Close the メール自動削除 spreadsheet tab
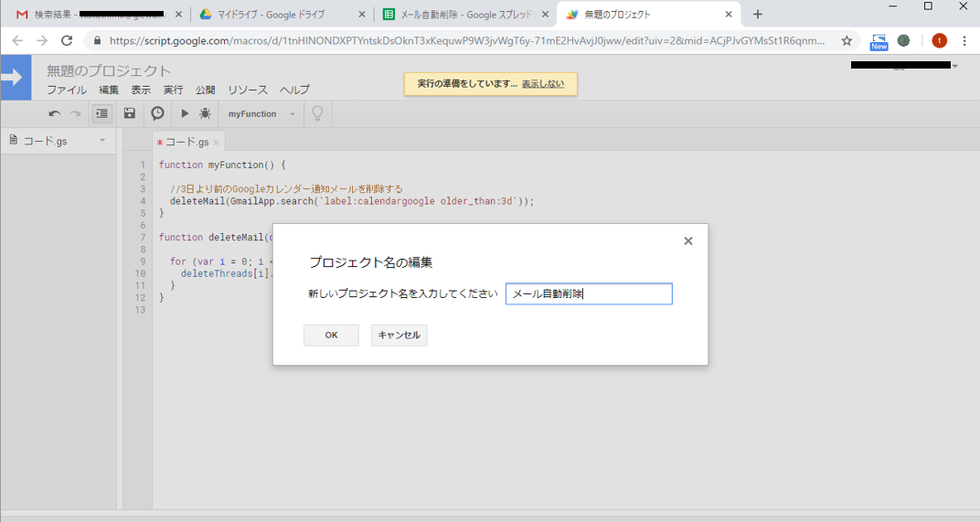This screenshot has height=522, width=980. (545, 15)
